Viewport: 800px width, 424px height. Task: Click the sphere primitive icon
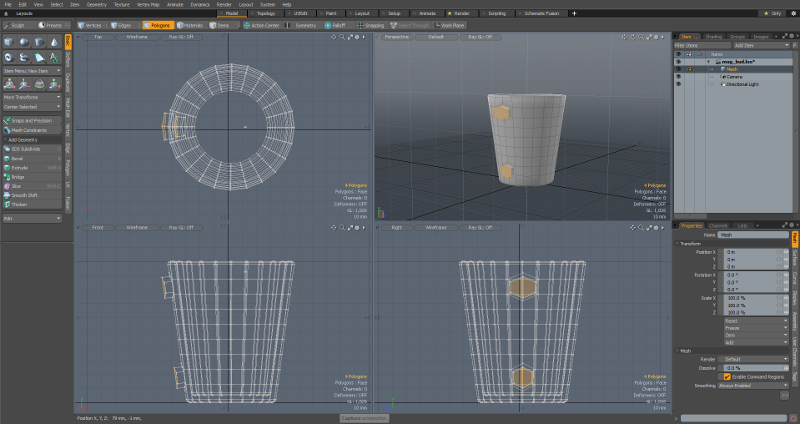[x=22, y=42]
